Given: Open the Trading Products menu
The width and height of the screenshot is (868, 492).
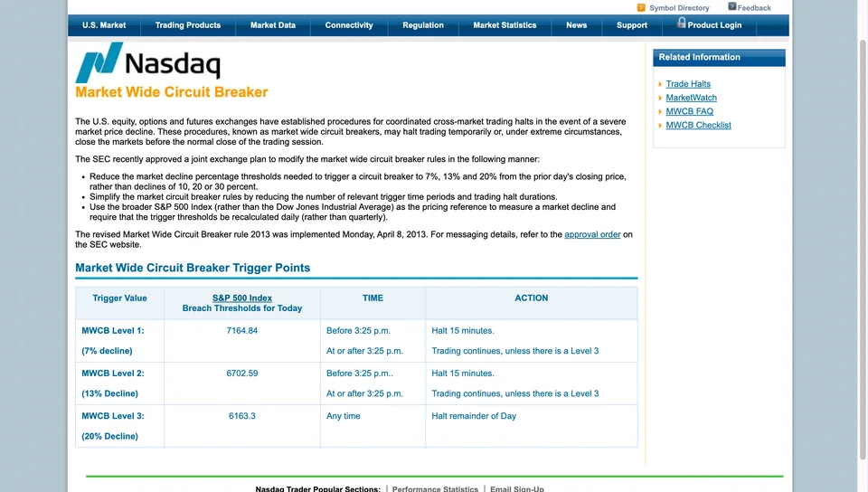Looking at the screenshot, I should click(x=188, y=25).
